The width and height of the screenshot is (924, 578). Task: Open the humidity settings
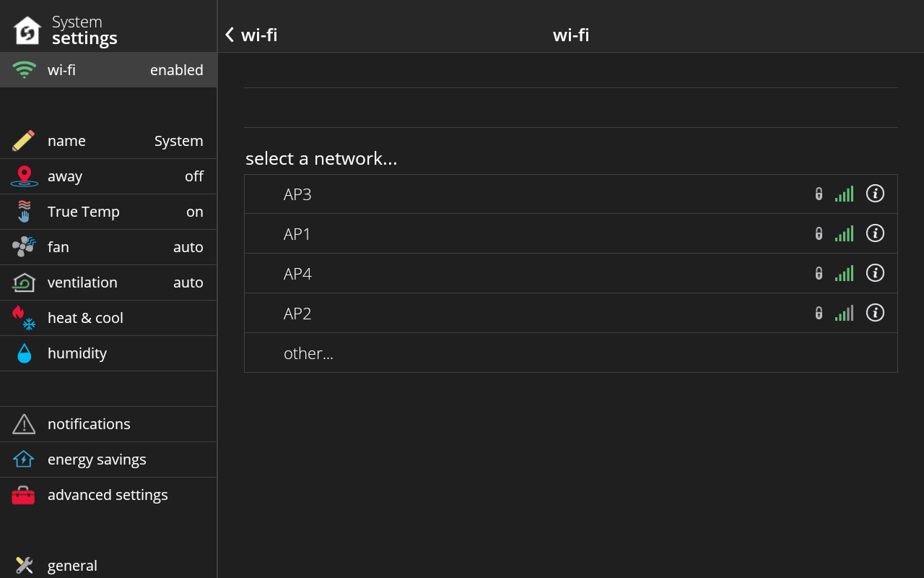pos(108,353)
